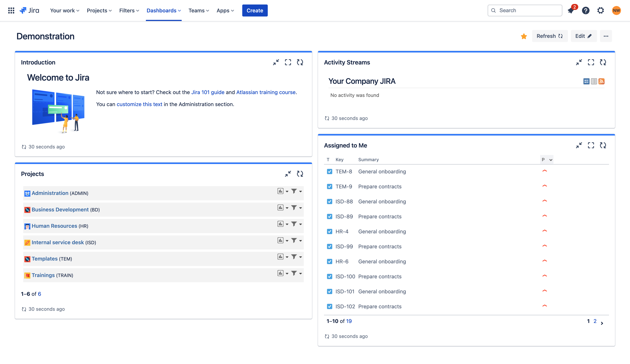Click the dashboard Refresh button
The width and height of the screenshot is (630, 364).
(550, 36)
